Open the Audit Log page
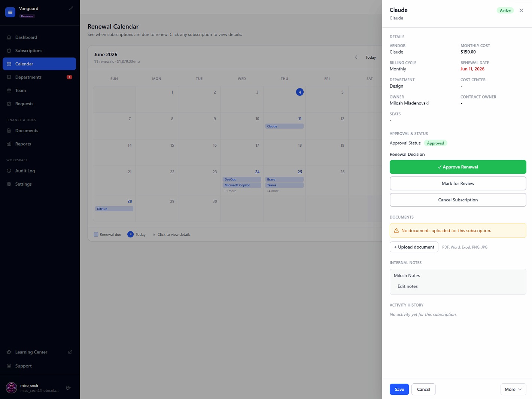 click(39, 171)
